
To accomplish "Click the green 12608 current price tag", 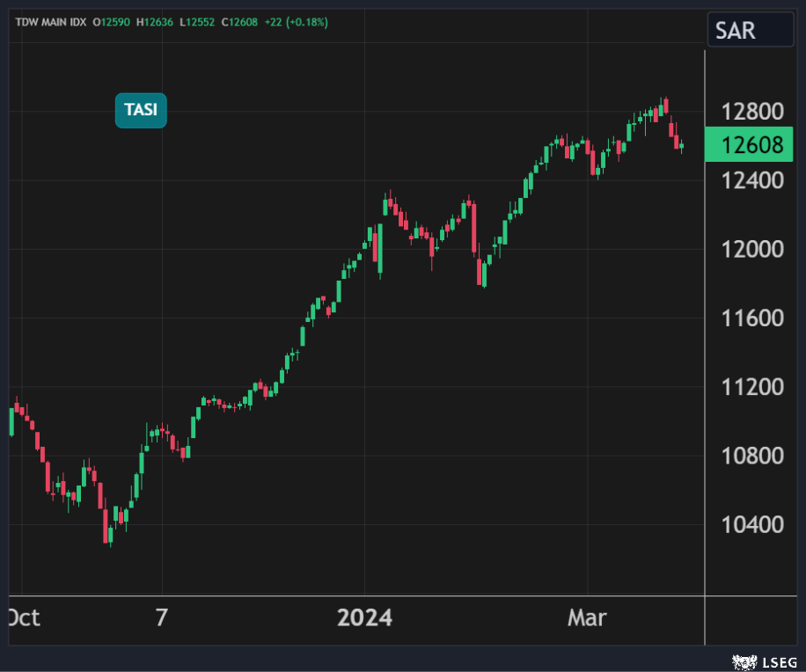I will (751, 146).
